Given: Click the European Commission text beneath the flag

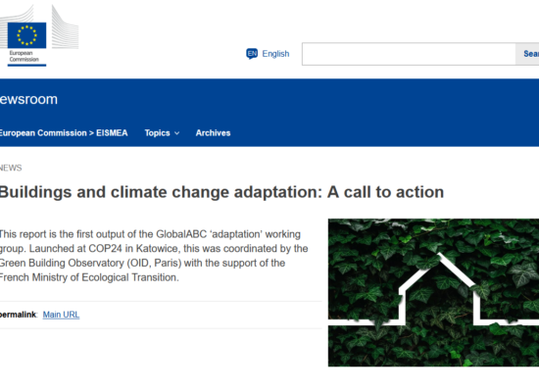Looking at the screenshot, I should (24, 56).
